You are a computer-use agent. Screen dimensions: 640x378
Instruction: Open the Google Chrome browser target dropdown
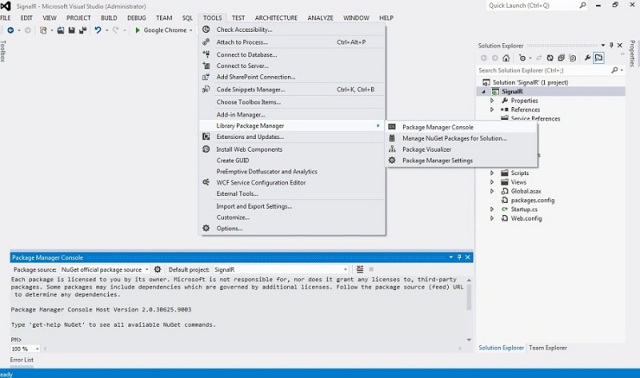click(191, 30)
